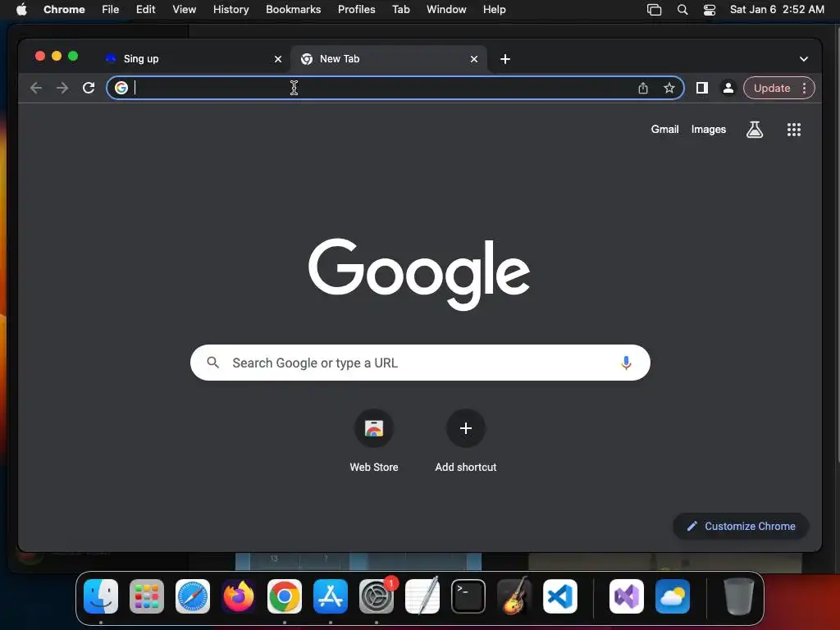Open the Apple menu
The image size is (840, 630).
21,10
